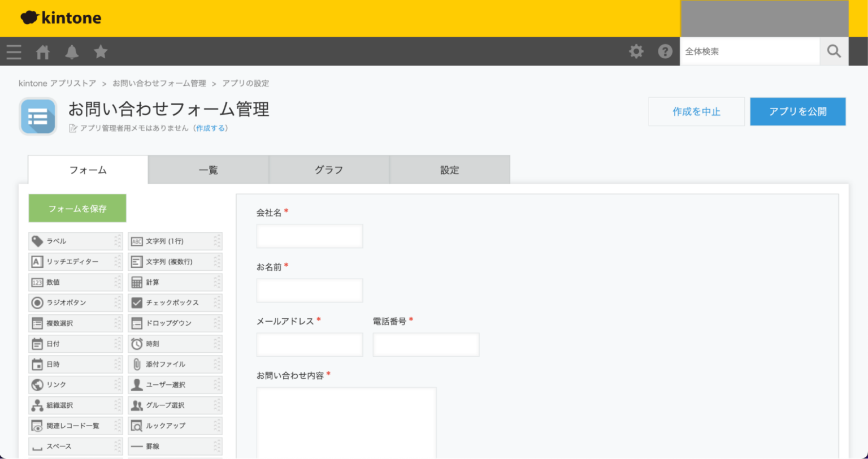The height and width of the screenshot is (459, 868).
Task: Switch to the 一覧 tab
Action: (x=208, y=170)
